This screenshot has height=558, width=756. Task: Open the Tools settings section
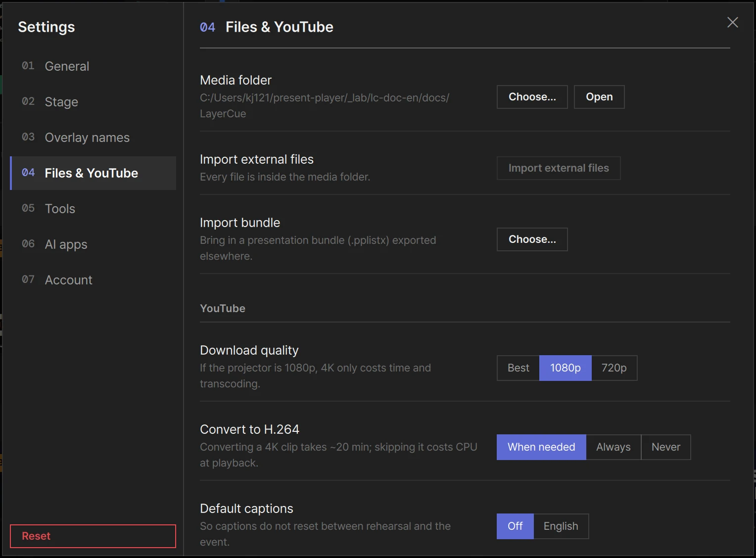click(93, 209)
